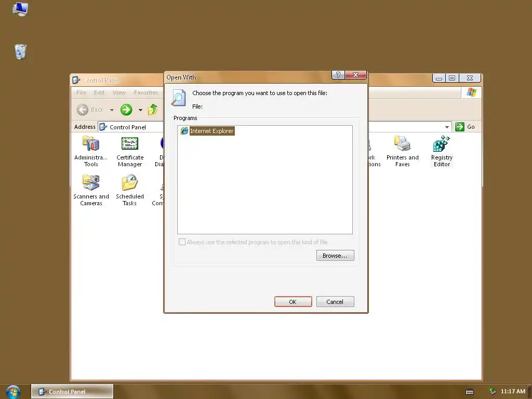Screen dimensions: 532x399
Task: Click the file magnifier icon in dialog
Action: click(x=179, y=98)
